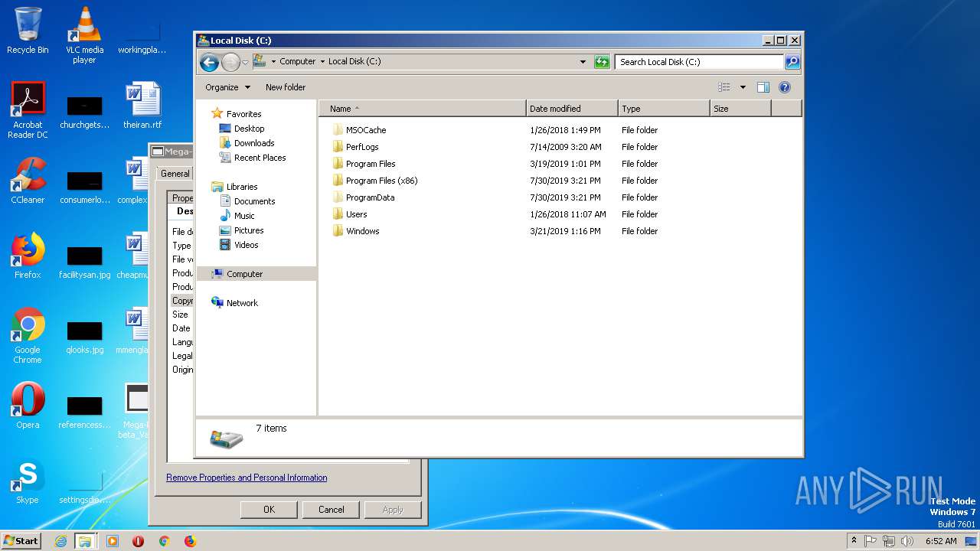This screenshot has width=980, height=551.
Task: Click the Search Local Disk (C:) field
Action: coord(700,62)
